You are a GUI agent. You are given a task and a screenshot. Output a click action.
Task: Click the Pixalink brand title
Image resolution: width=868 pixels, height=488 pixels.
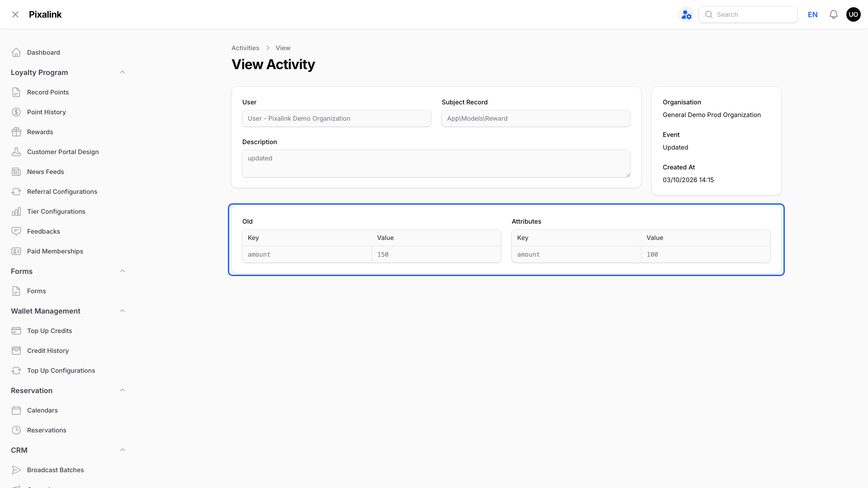[45, 14]
